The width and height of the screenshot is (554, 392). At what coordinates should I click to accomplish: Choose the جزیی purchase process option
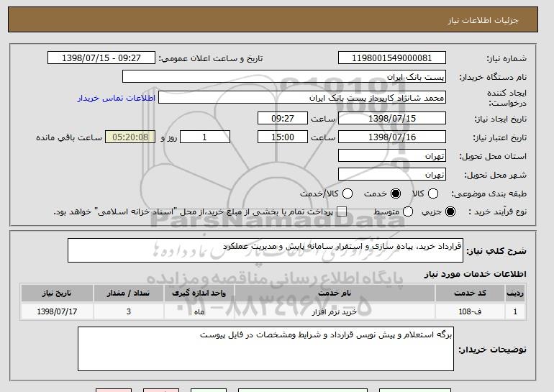[x=450, y=211]
